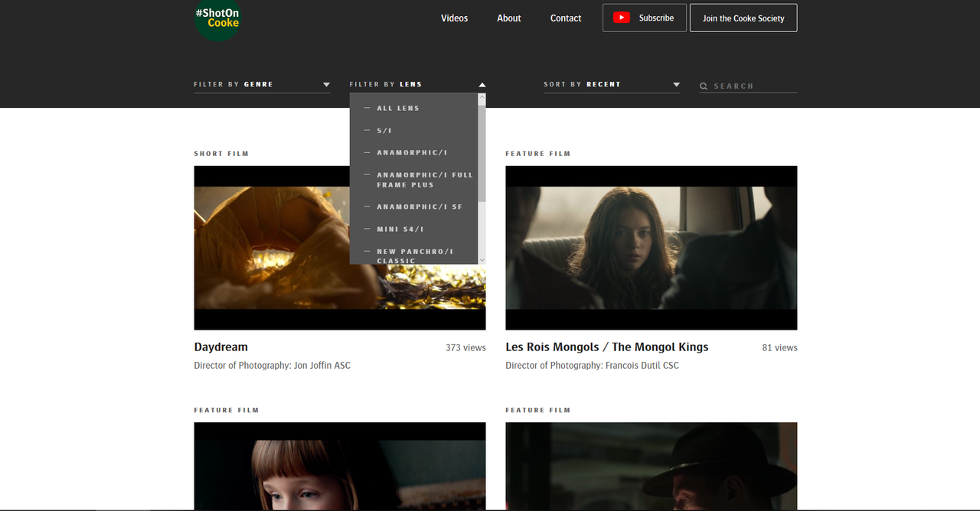Click Join the Cooke Society button
The width and height of the screenshot is (980, 511).
click(x=743, y=18)
